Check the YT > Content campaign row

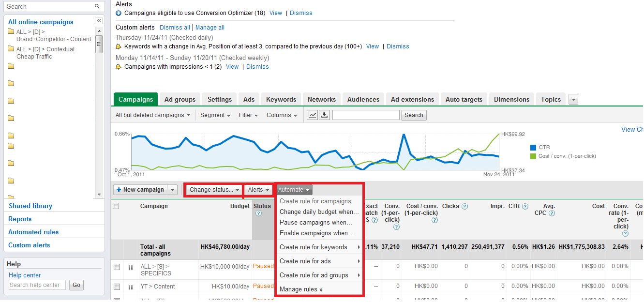(x=117, y=287)
